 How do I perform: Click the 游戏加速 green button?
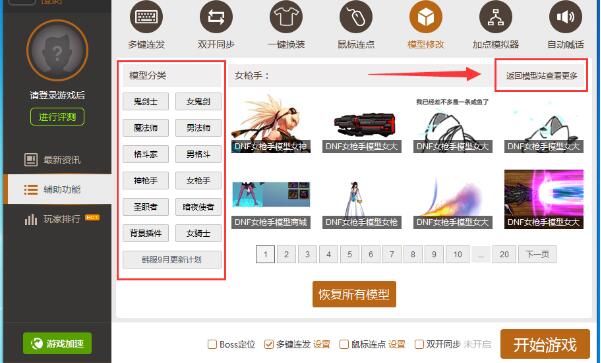(x=57, y=343)
